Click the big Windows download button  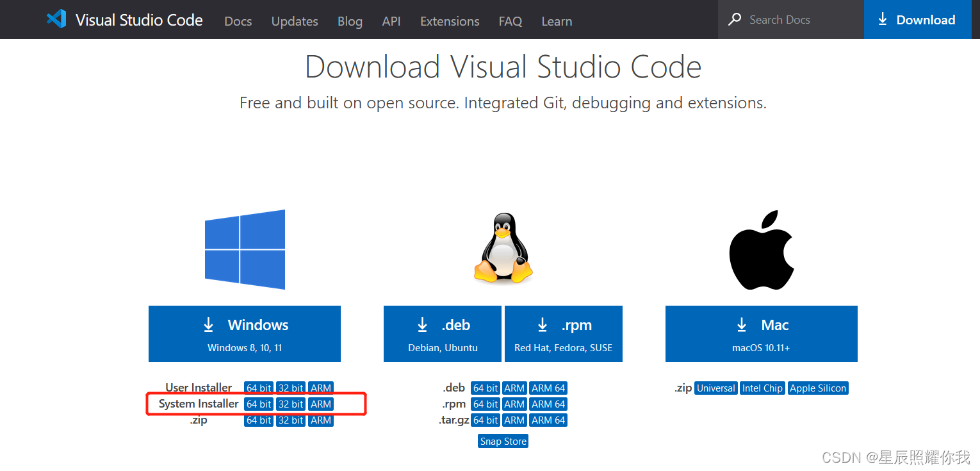(245, 334)
